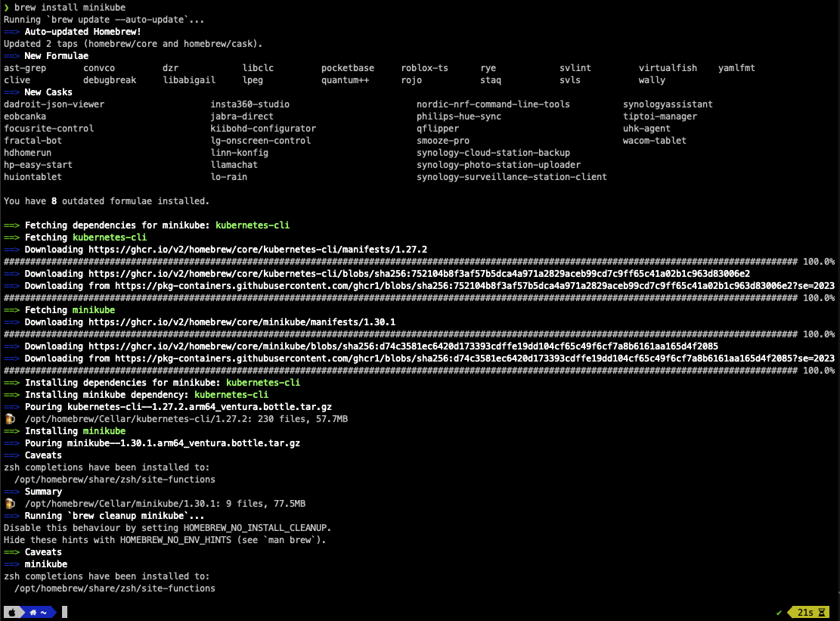Click the 'Fetching dependencies for minikube' line
The image size is (840, 621).
pos(146,225)
